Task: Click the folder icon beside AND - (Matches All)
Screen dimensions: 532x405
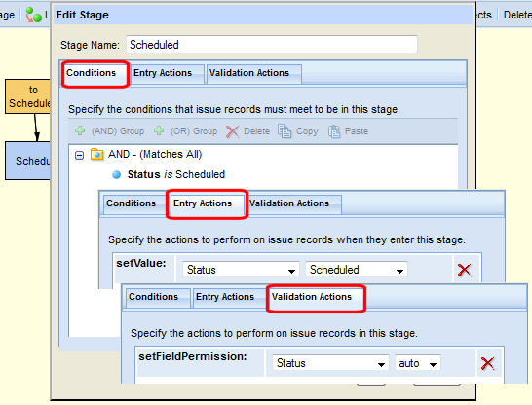Action: pyautogui.click(x=97, y=155)
